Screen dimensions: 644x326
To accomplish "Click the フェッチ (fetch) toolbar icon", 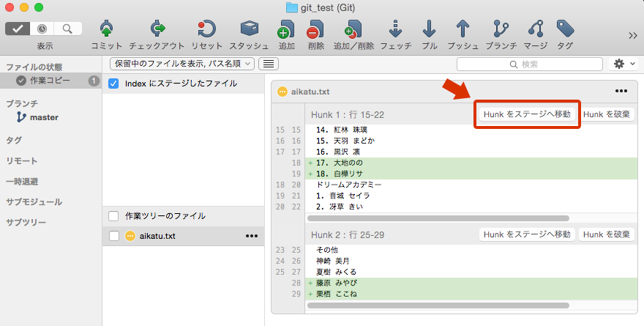I will [x=395, y=29].
